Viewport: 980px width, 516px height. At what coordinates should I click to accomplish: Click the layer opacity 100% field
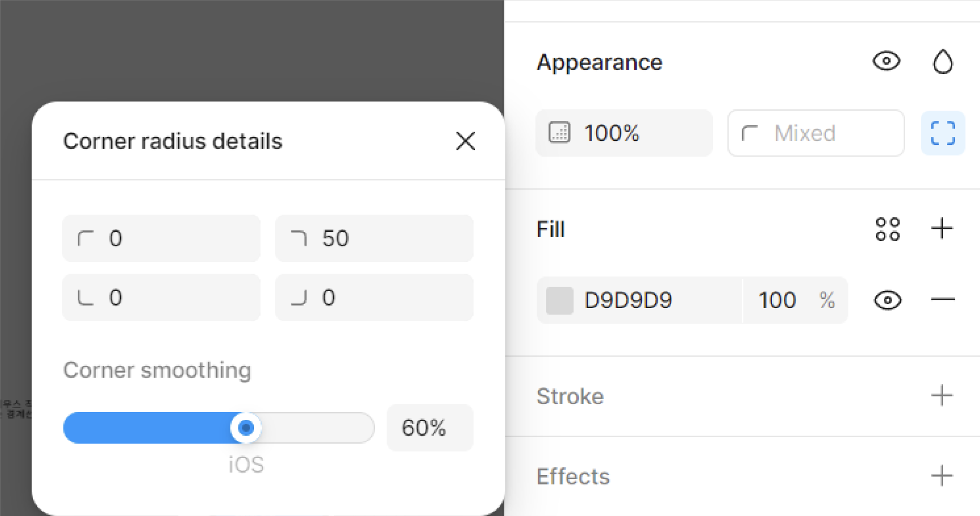click(624, 133)
